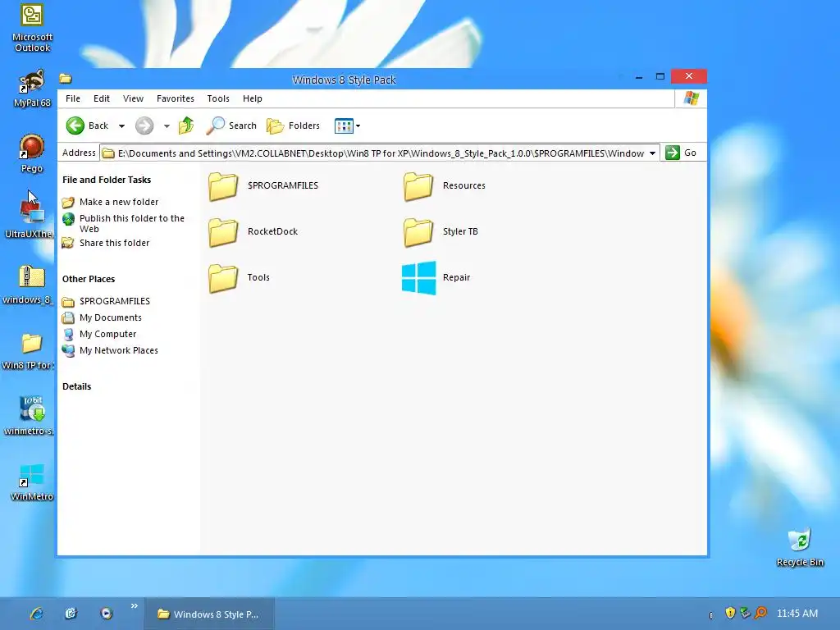Click the Windows 8 Style Pack taskbar button
This screenshot has width=840, height=630.
209,614
